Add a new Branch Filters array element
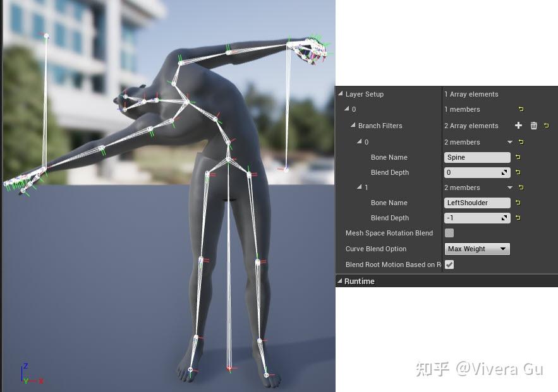 [518, 126]
